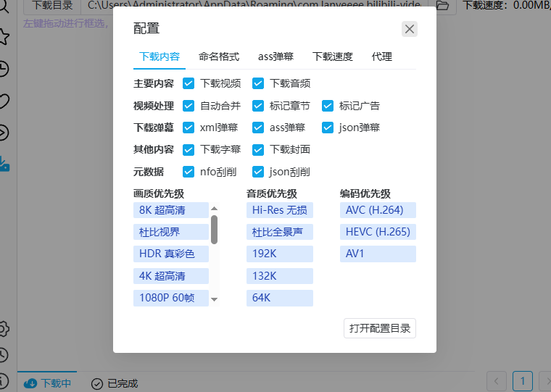Open the settings gear icon in sidebar
Screen dimensions: 551x392
[x=4, y=328]
